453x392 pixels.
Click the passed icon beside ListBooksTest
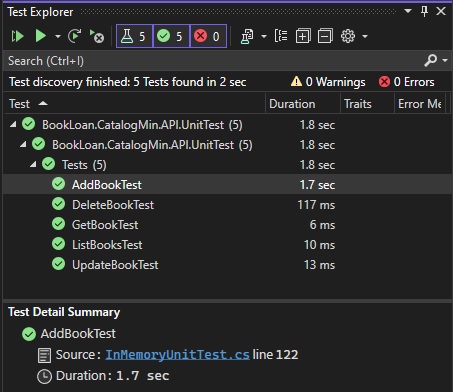click(59, 244)
